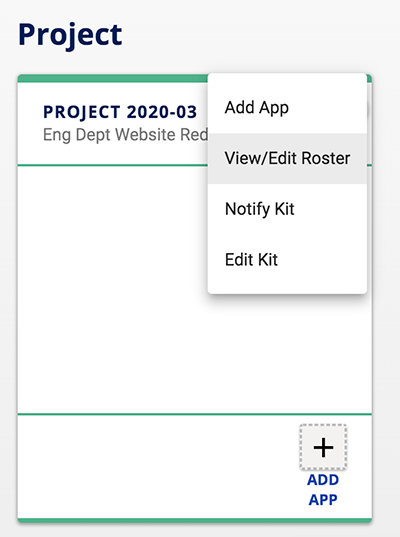Click the green bar along the card's top edge

click(x=112, y=78)
